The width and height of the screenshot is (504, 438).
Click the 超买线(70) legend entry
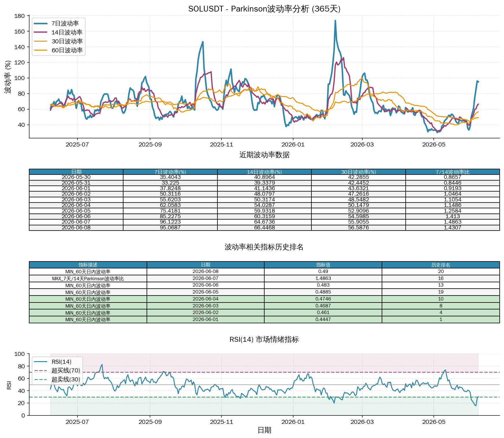(x=57, y=370)
